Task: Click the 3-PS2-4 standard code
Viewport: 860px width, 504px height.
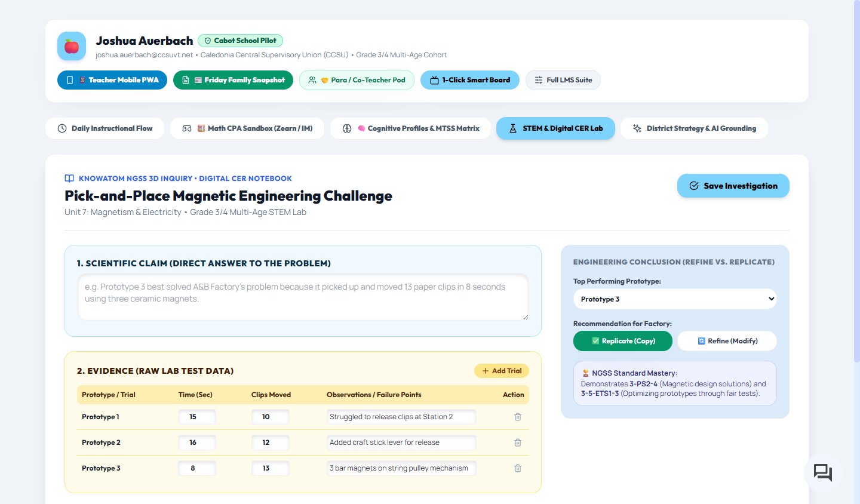Action: (x=643, y=384)
